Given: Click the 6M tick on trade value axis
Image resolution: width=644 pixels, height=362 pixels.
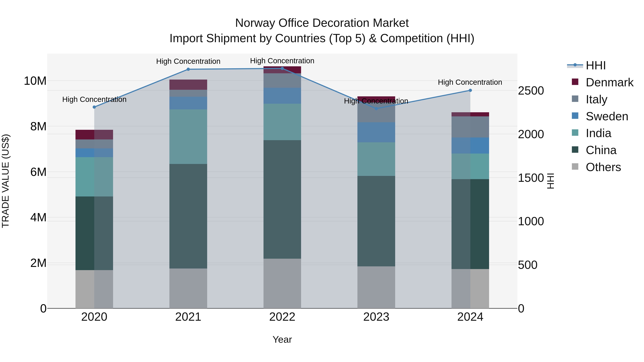Looking at the screenshot, I should tap(38, 172).
